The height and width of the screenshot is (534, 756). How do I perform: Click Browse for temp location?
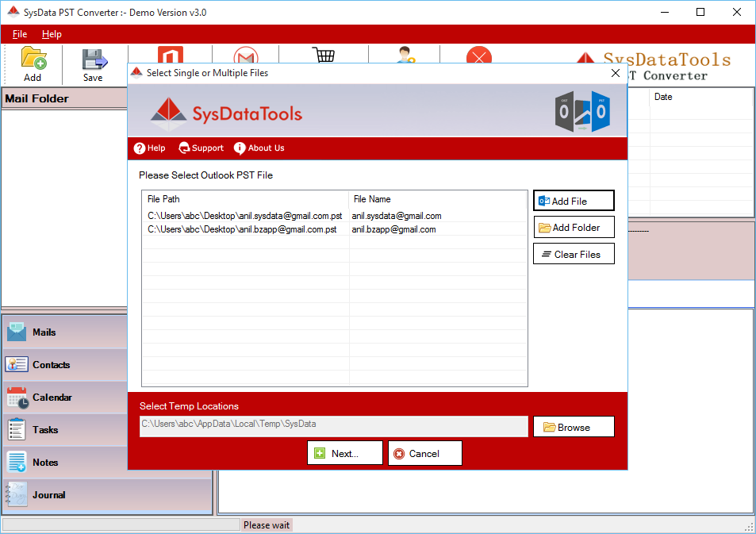[574, 427]
